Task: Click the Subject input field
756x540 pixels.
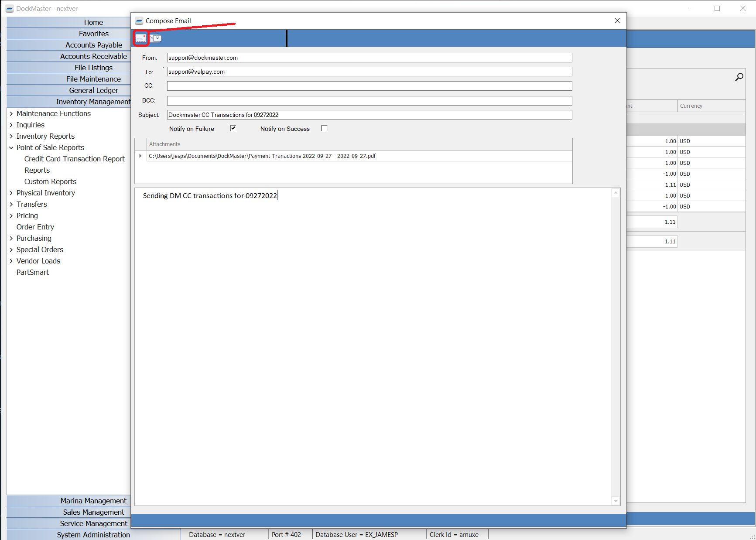Action: (369, 115)
